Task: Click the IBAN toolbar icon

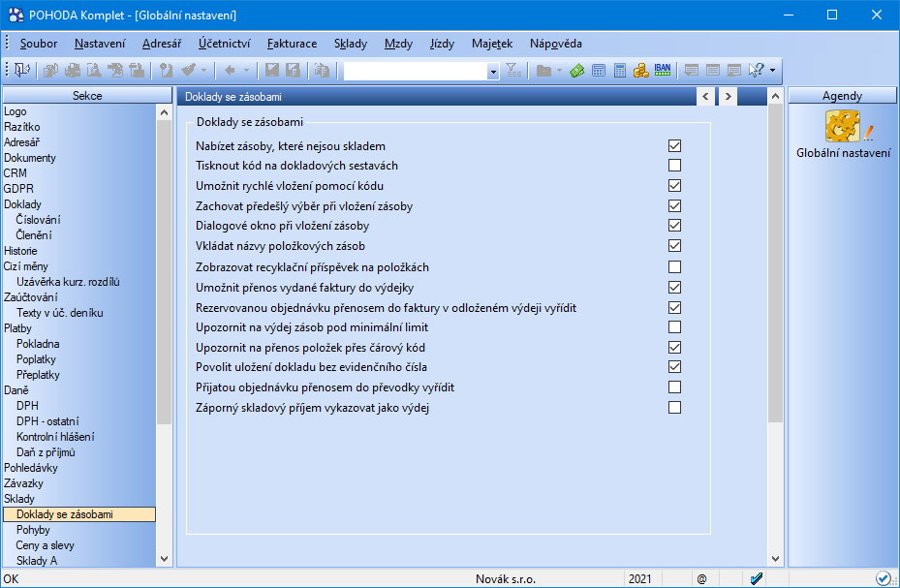Action: tap(663, 70)
